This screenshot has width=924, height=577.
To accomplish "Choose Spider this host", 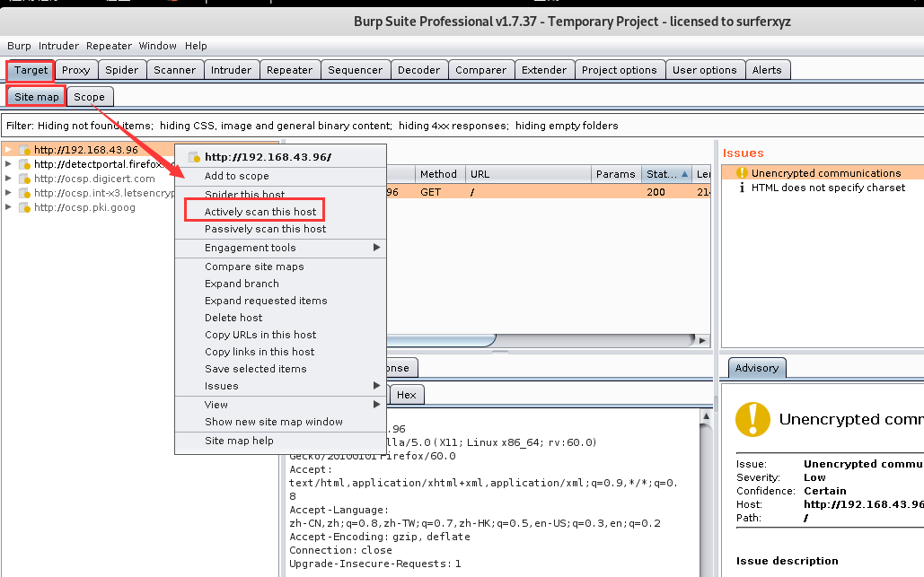I will 280,195.
